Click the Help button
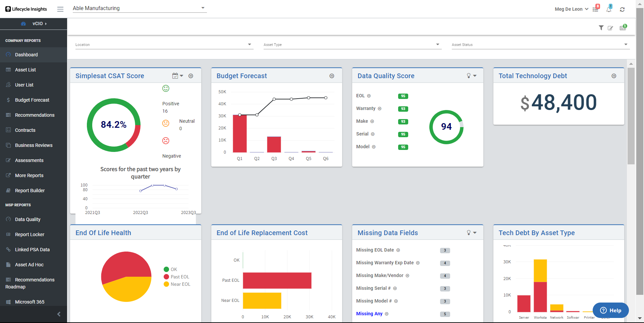This screenshot has width=644, height=323. pyautogui.click(x=610, y=310)
